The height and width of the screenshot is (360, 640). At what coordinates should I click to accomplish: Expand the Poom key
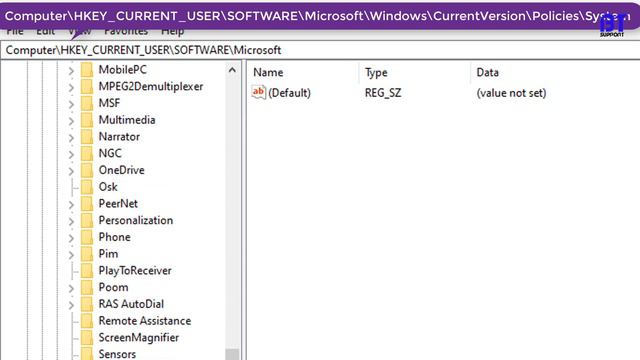[x=71, y=288]
